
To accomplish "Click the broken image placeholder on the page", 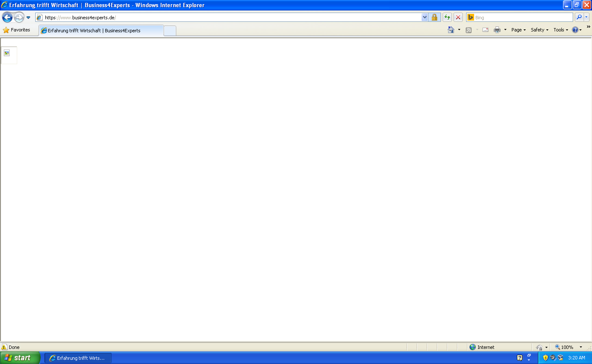I will click(x=7, y=53).
